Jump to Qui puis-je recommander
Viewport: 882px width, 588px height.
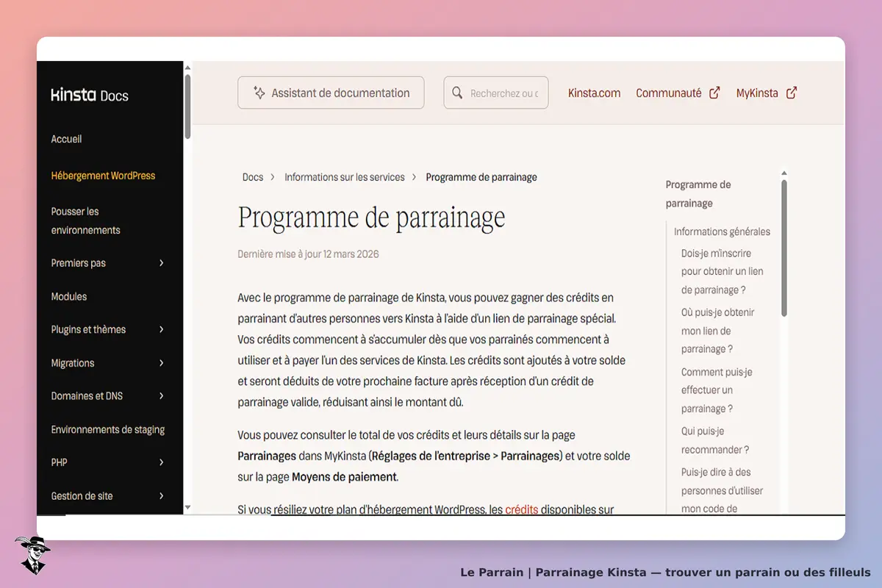pyautogui.click(x=715, y=440)
